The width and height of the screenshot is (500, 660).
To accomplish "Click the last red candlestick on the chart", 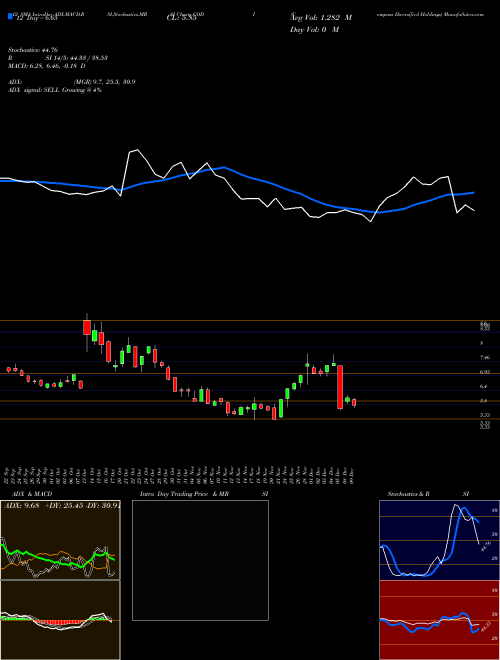I will 354,402.
